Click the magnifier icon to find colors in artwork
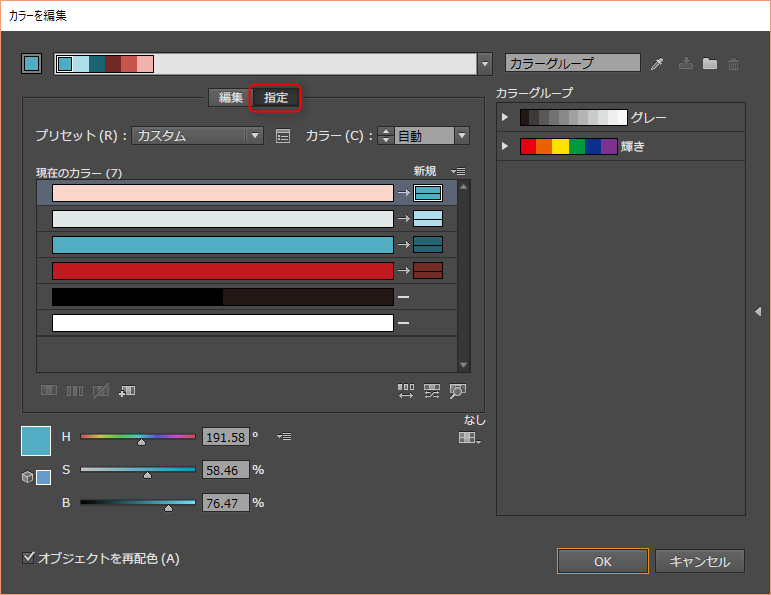Screen dimensions: 771x595 click(458, 391)
